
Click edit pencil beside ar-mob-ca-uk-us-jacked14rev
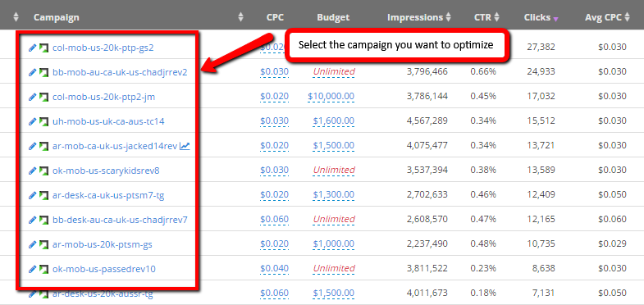33,146
